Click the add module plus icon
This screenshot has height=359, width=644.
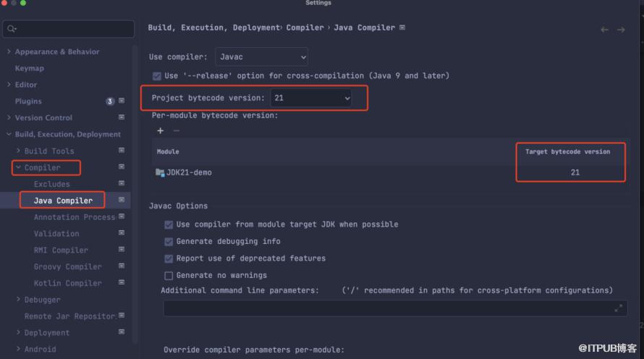click(160, 130)
